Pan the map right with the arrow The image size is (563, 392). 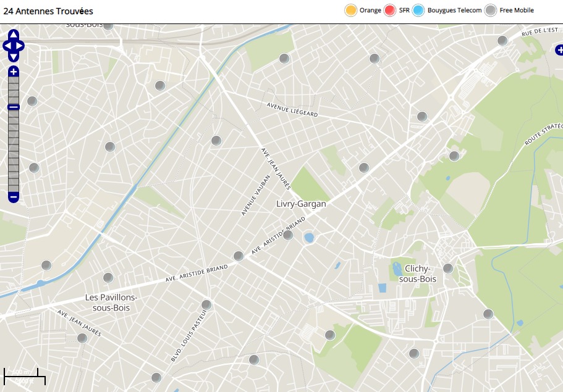click(20, 46)
